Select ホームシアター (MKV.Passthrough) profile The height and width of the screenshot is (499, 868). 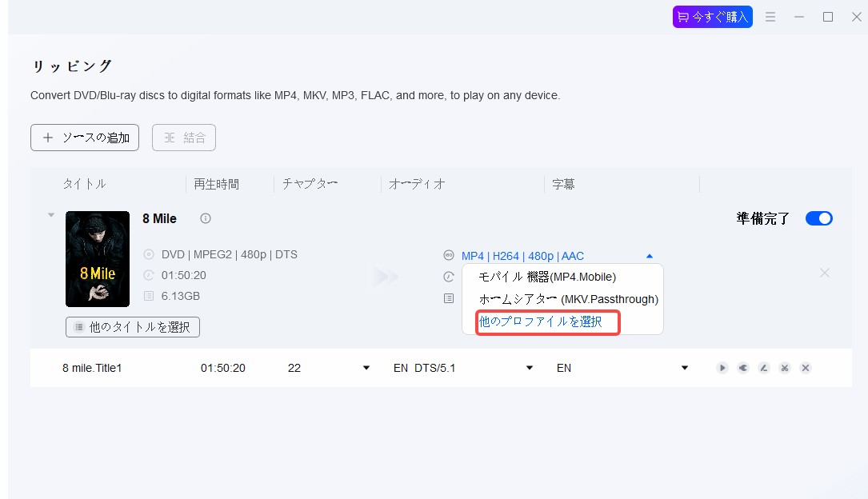[x=568, y=299]
